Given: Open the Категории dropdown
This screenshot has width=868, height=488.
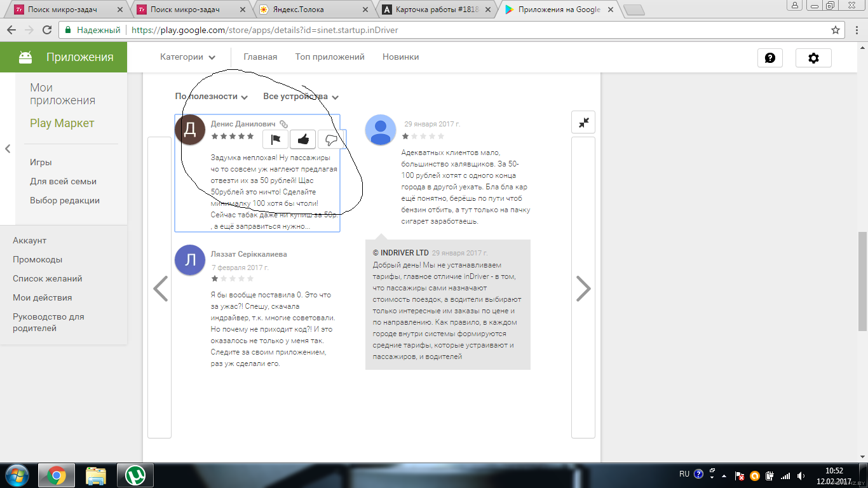Looking at the screenshot, I should [187, 57].
